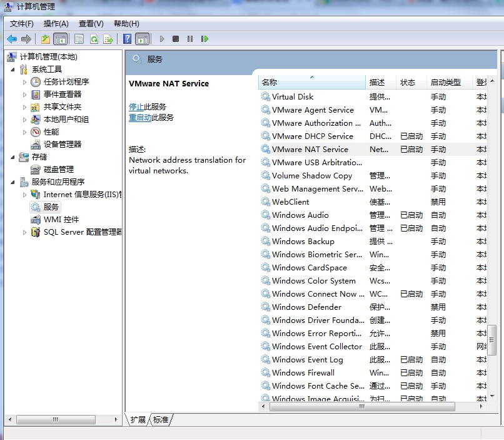Toggle the show/hide action pane button
Image resolution: width=504 pixels, height=440 pixels.
[143, 39]
